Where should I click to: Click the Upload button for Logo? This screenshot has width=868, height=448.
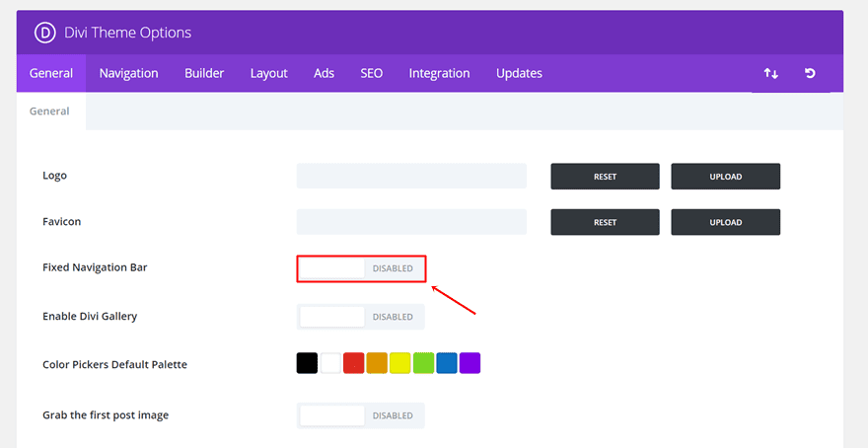(725, 177)
